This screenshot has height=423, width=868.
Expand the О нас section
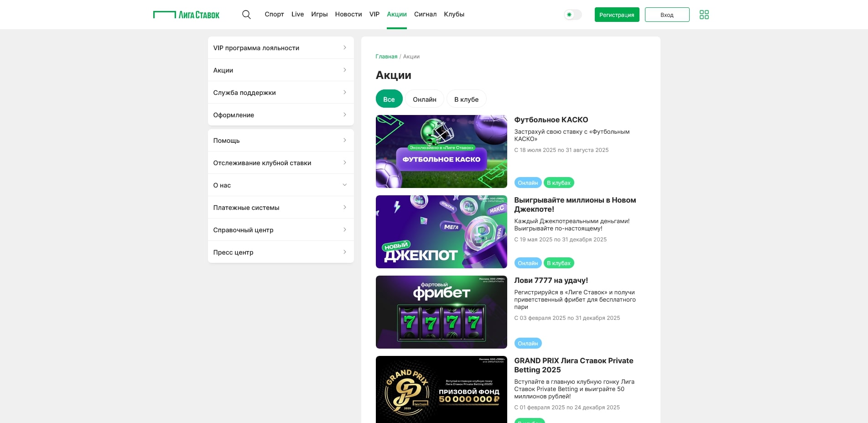(281, 185)
